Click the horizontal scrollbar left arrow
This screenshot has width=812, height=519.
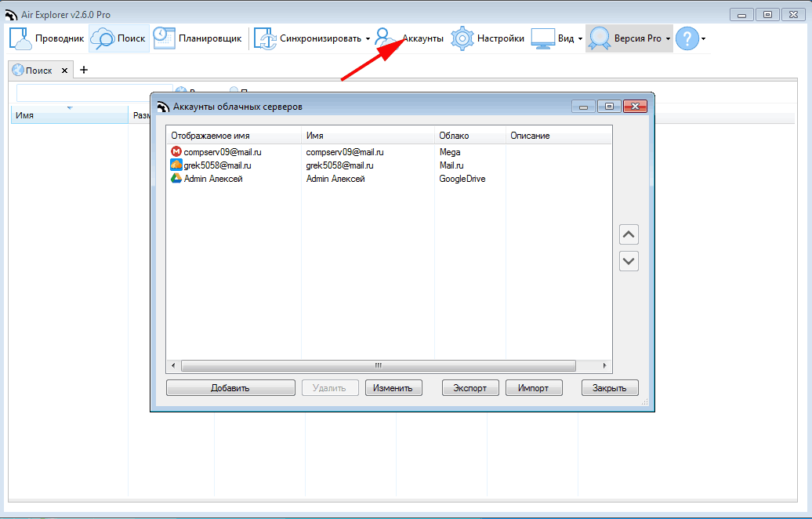(x=173, y=365)
